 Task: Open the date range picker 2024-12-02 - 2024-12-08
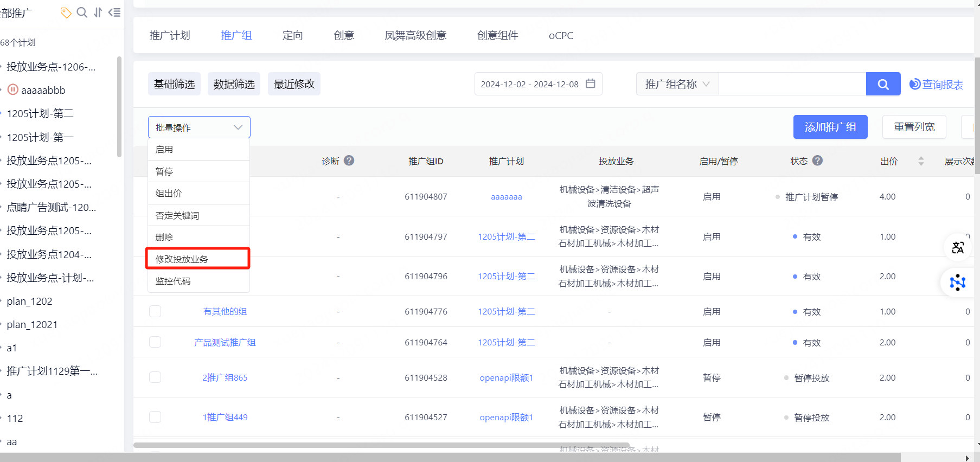537,84
